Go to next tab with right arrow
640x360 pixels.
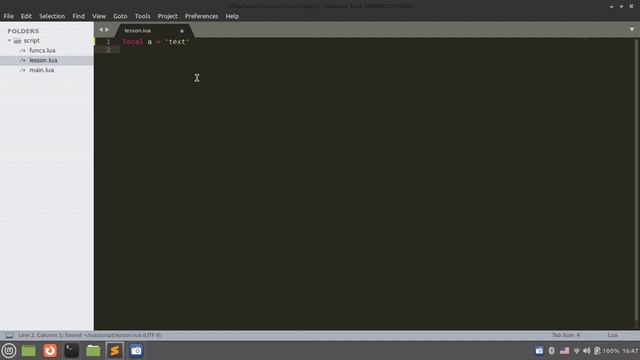107,29
